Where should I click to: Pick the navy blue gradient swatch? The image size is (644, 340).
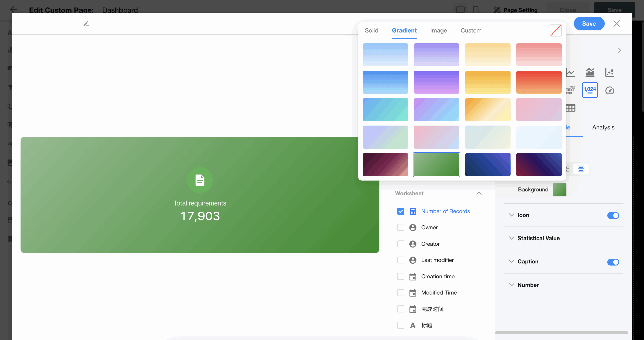pyautogui.click(x=488, y=165)
